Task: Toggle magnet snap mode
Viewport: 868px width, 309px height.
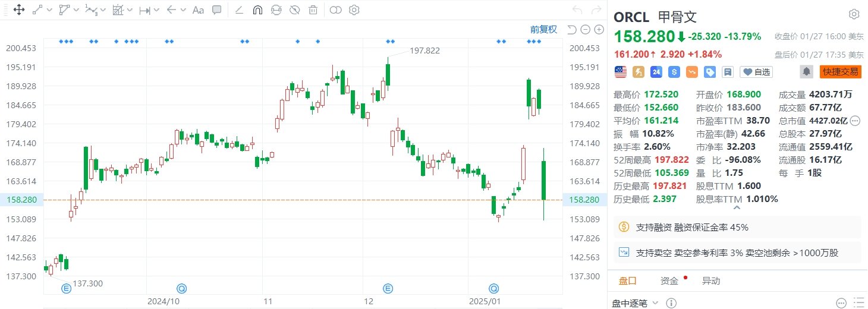Action: (257, 10)
